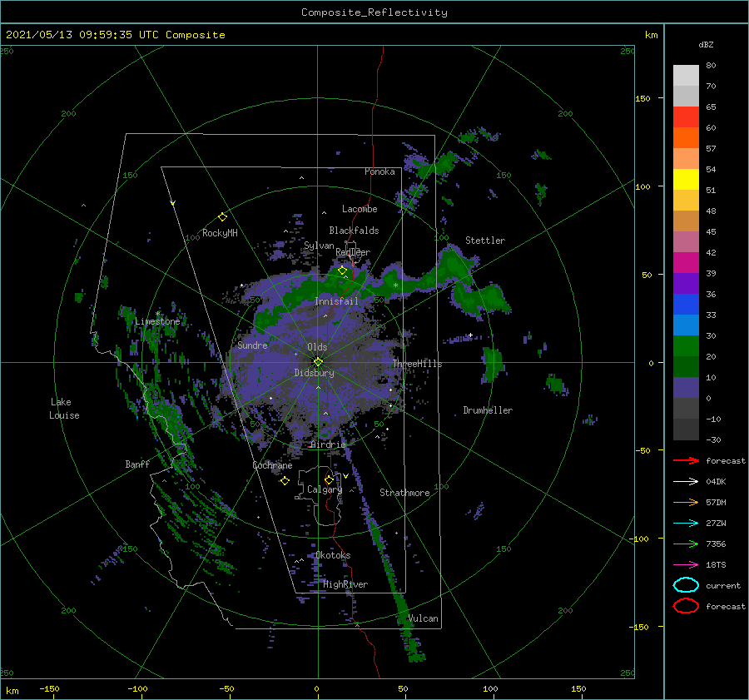Click the green echo cell south of Stettler
Screen dimensions: 749x700
tap(482, 297)
